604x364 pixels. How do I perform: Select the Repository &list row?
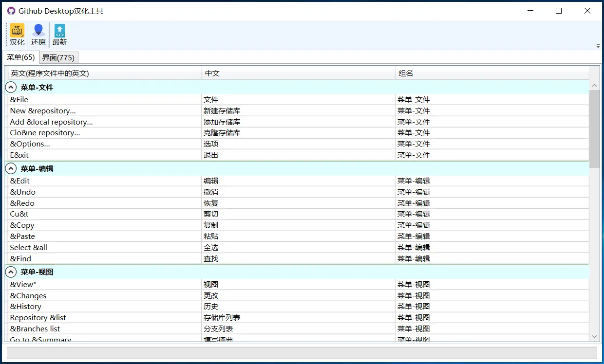point(299,317)
